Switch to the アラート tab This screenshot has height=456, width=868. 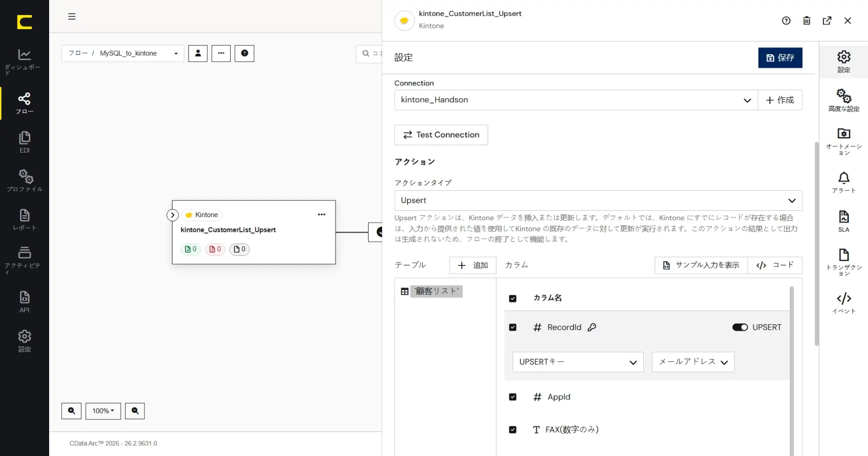(x=844, y=183)
